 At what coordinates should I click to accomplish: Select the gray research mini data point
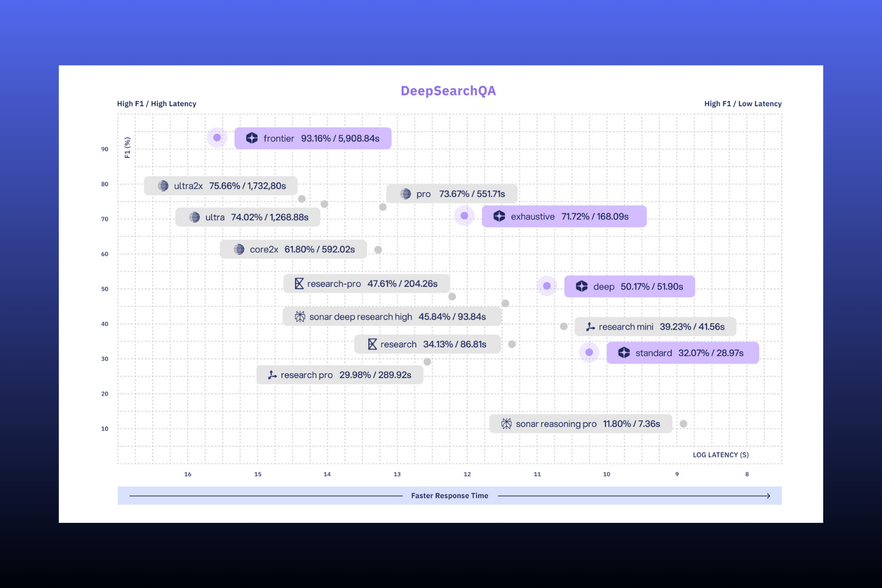point(564,326)
